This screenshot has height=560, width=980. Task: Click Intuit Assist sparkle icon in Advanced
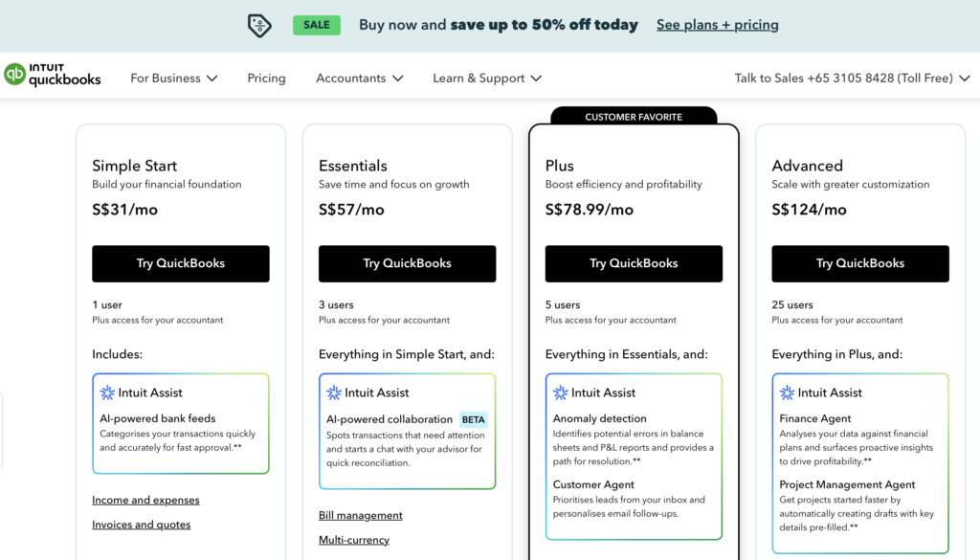tap(787, 392)
